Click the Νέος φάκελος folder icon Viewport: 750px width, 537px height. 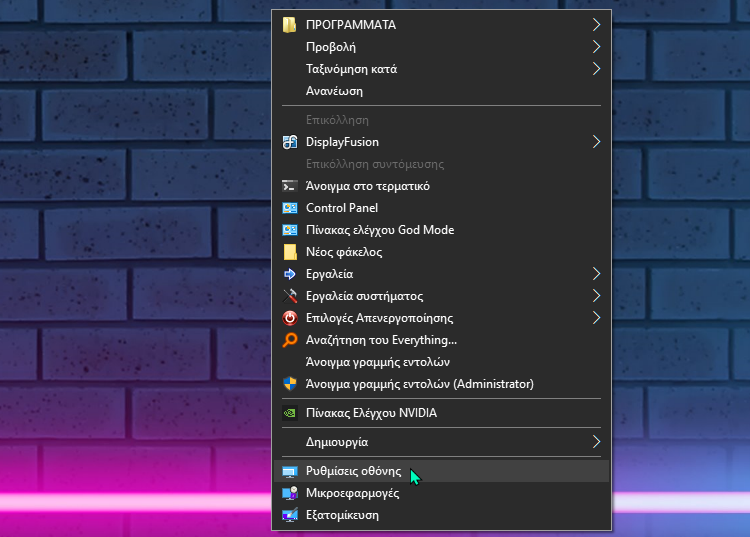tap(290, 252)
